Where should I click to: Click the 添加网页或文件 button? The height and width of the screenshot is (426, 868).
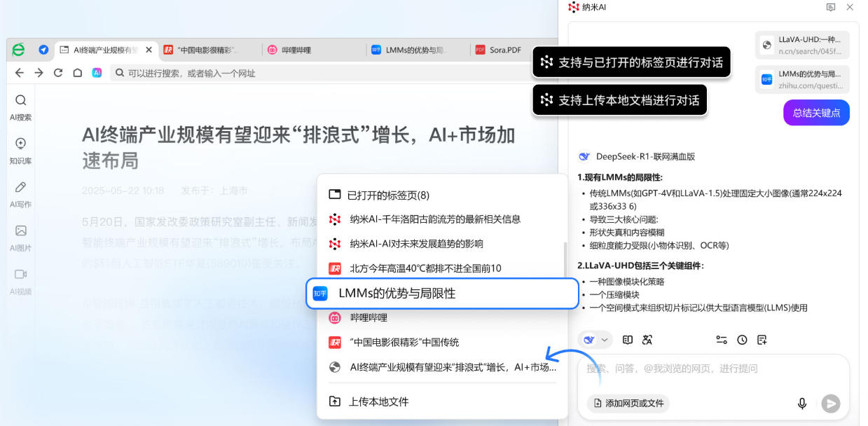pos(628,404)
